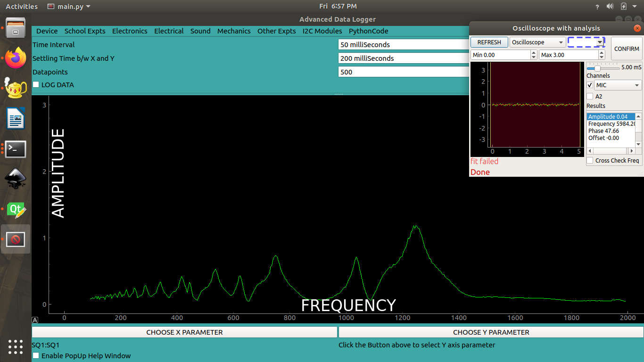Open the Sound menu
644x362 pixels.
coord(200,31)
